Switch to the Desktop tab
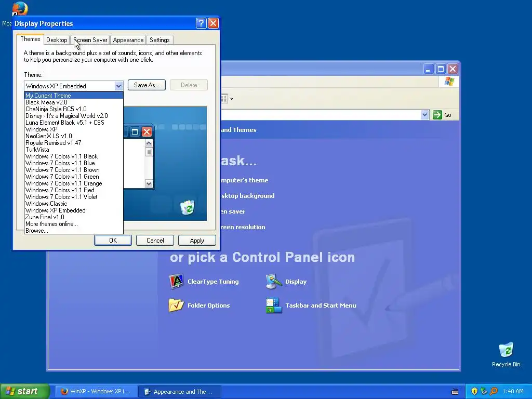The width and height of the screenshot is (532, 399). [57, 39]
